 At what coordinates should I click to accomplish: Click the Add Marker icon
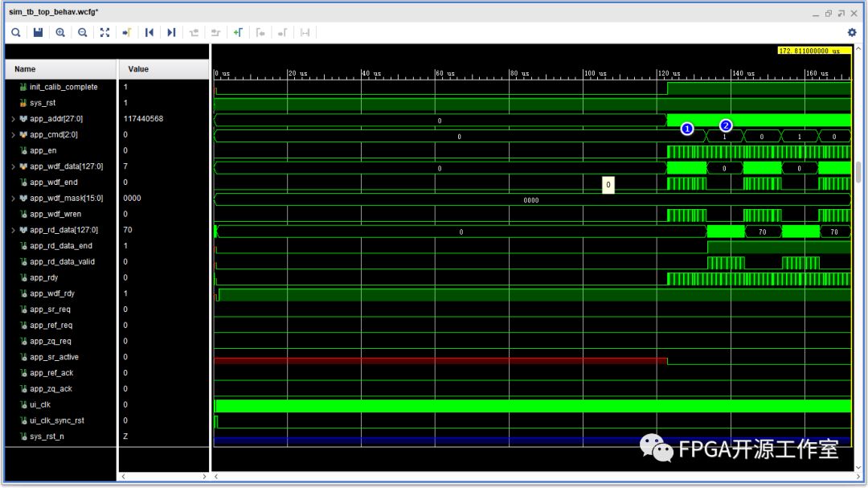238,32
